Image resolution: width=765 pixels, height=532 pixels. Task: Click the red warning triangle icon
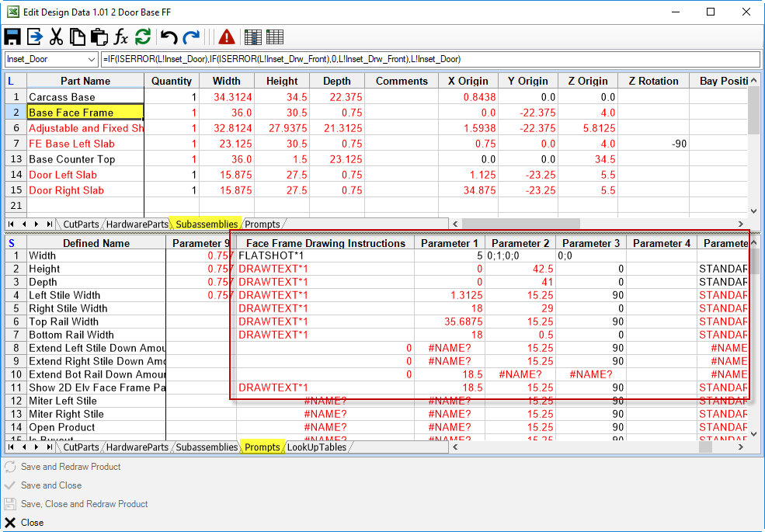tap(226, 37)
